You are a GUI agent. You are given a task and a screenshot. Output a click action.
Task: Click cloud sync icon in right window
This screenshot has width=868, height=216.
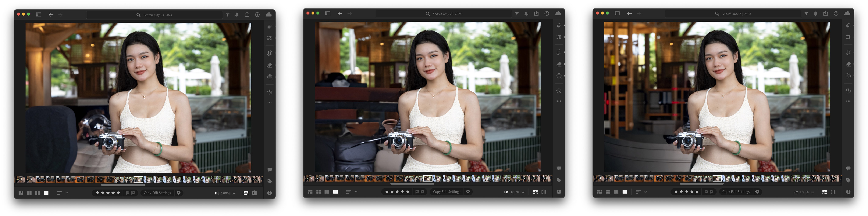point(847,14)
